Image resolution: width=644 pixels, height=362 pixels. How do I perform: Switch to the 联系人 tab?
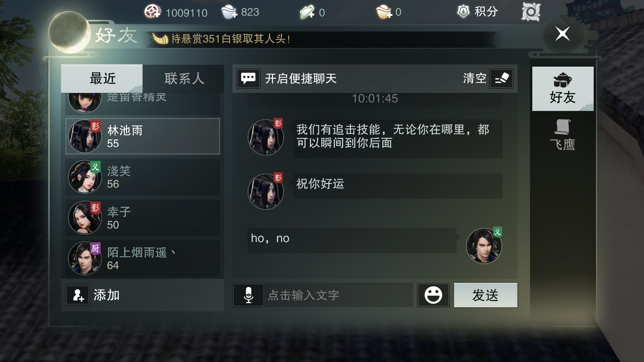pos(183,78)
